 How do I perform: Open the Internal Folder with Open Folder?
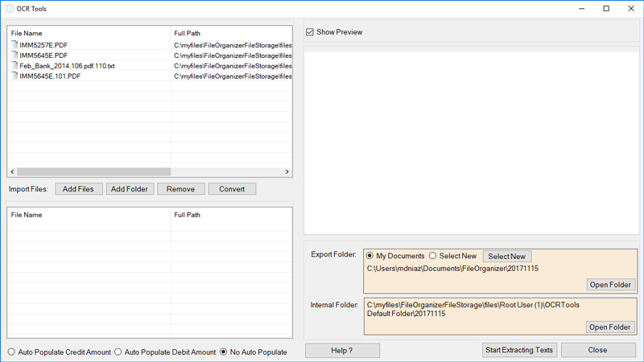coord(610,327)
